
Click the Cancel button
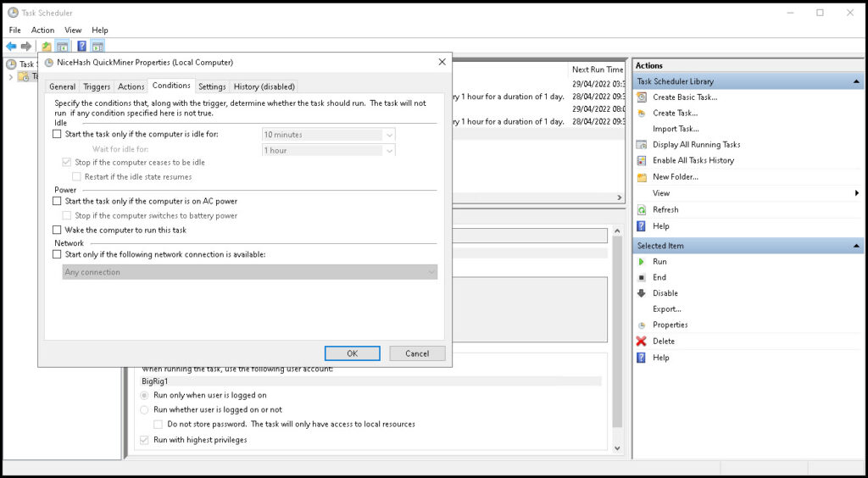[x=417, y=353]
